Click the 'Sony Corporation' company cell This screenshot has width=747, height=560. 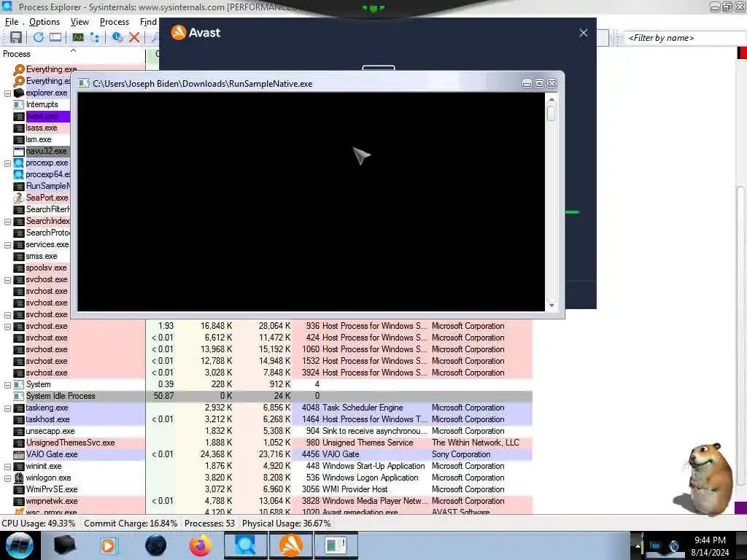point(461,455)
